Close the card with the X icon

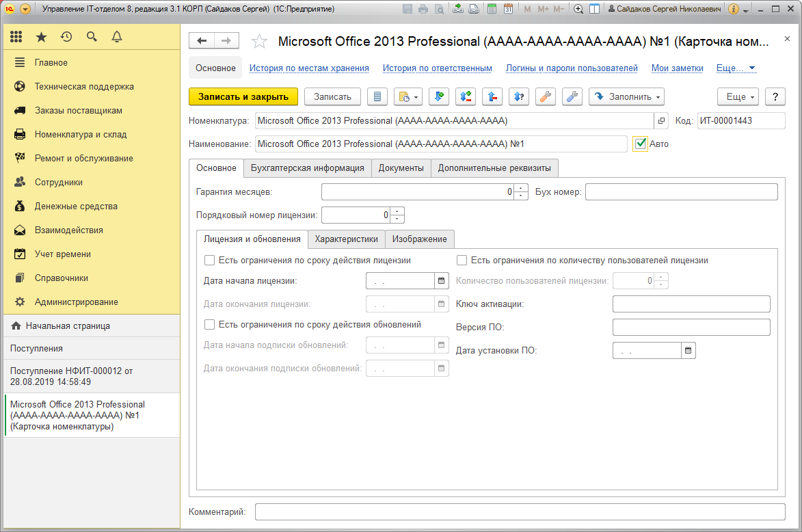pyautogui.click(x=787, y=39)
